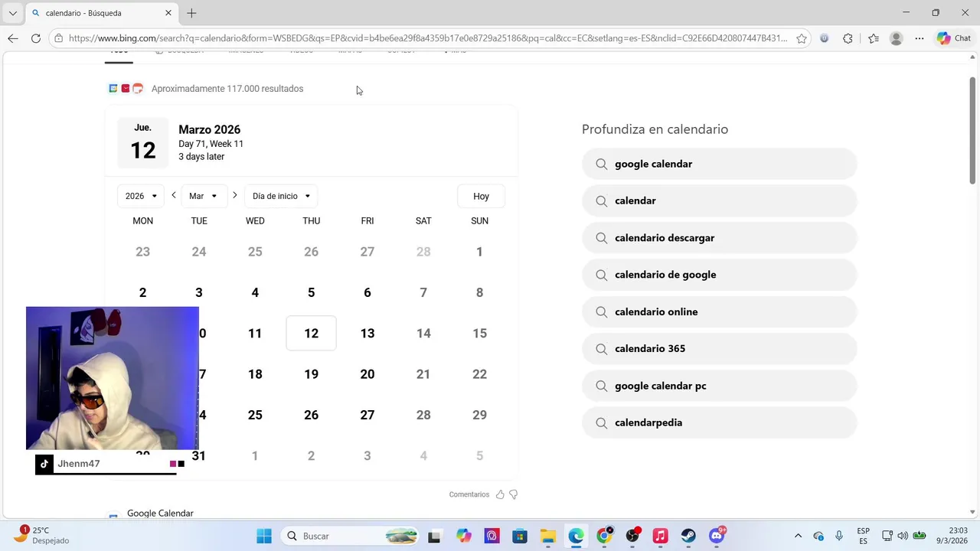Select day 27 in the calendar
Viewport: 980px width, 551px height.
tap(367, 415)
